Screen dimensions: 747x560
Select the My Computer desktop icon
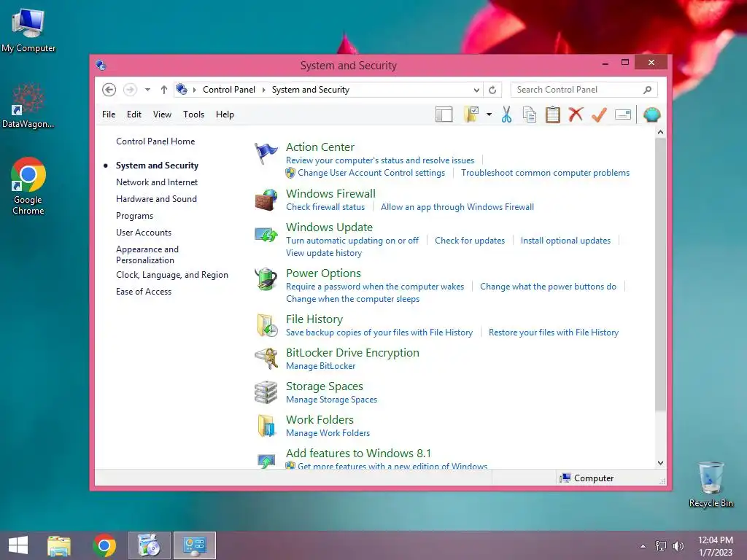click(x=28, y=30)
